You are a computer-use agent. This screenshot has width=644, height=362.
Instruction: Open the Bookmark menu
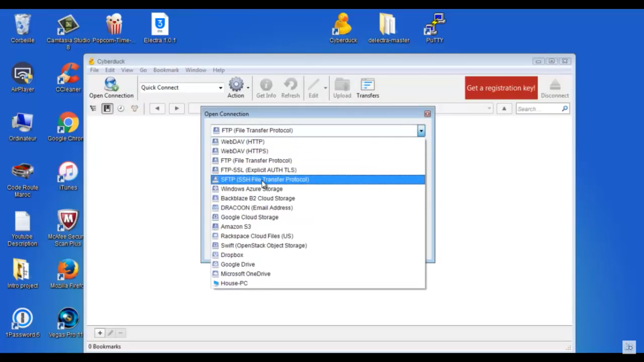[x=166, y=70]
